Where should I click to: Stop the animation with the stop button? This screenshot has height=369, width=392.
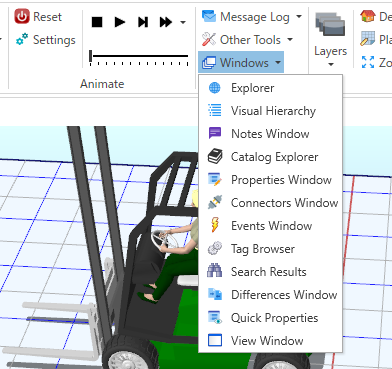97,22
